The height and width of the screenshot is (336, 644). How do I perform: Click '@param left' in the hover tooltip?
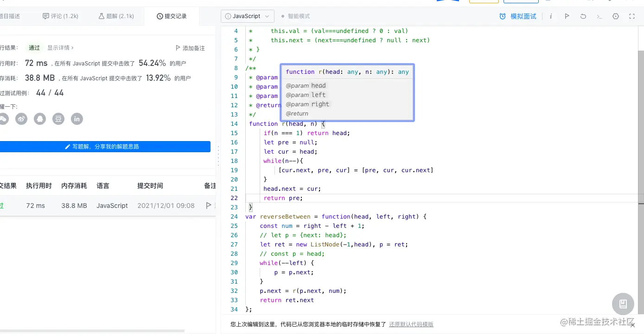(x=306, y=95)
